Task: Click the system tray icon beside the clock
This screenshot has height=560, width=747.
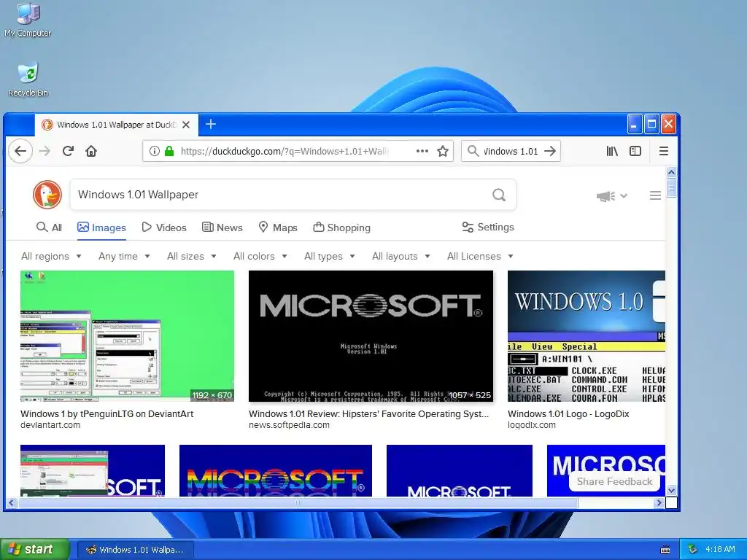Action: pos(693,550)
